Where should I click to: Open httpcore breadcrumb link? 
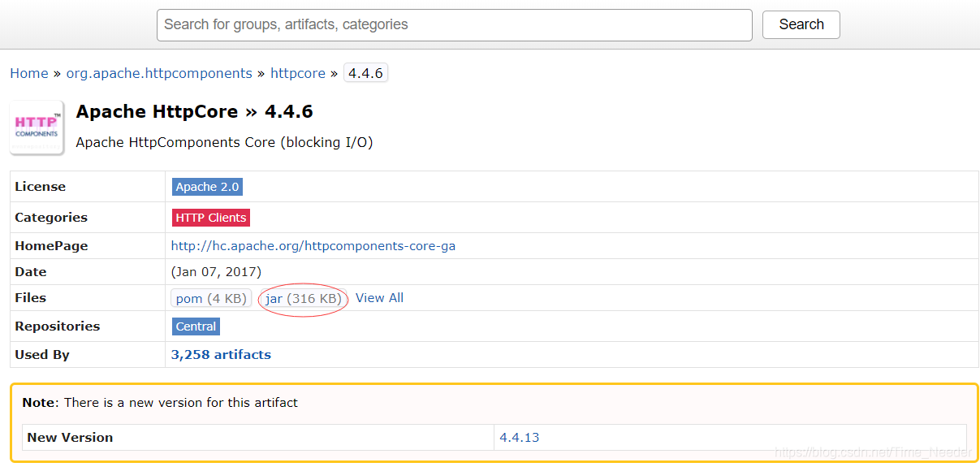pos(298,73)
